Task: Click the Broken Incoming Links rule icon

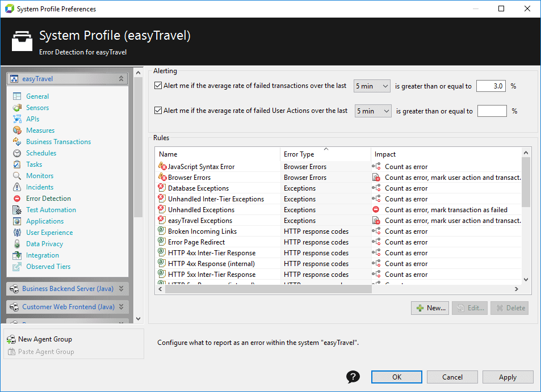Action: pos(162,231)
